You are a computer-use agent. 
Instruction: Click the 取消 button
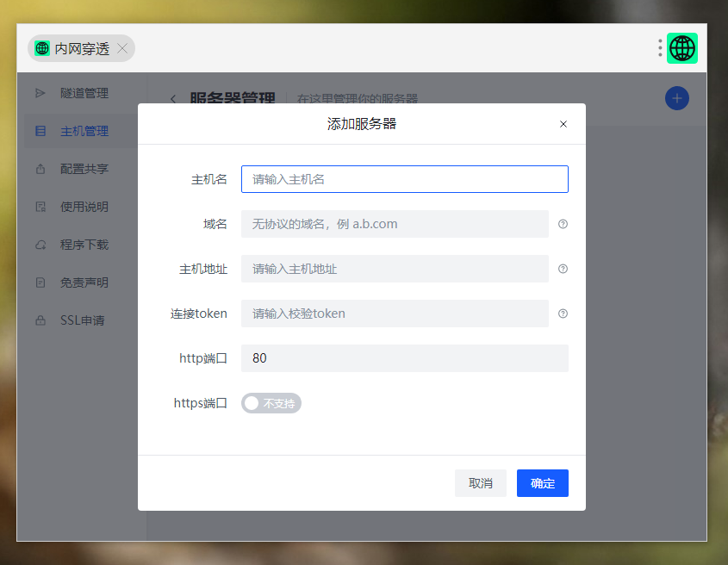coord(481,483)
